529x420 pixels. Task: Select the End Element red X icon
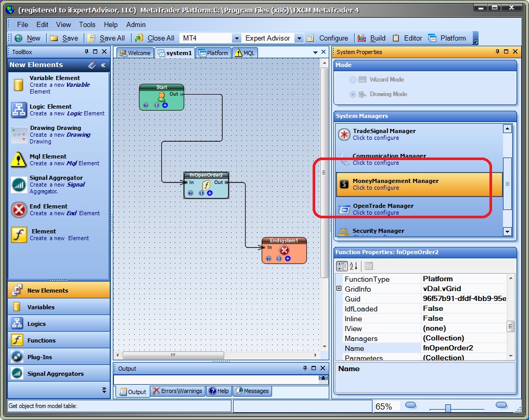tap(19, 209)
